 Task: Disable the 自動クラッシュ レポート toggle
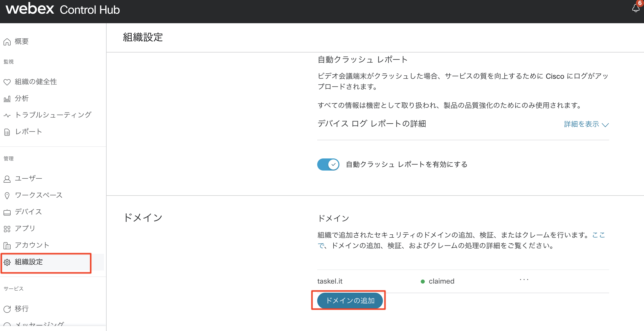[328, 164]
